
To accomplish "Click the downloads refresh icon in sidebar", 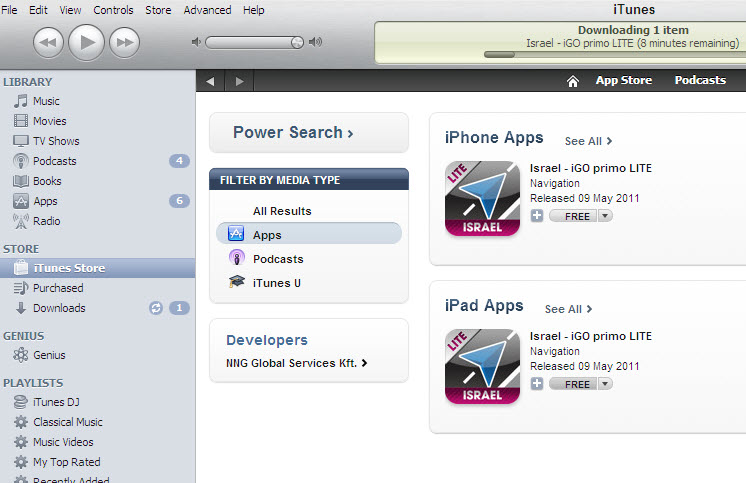I will 155,308.
